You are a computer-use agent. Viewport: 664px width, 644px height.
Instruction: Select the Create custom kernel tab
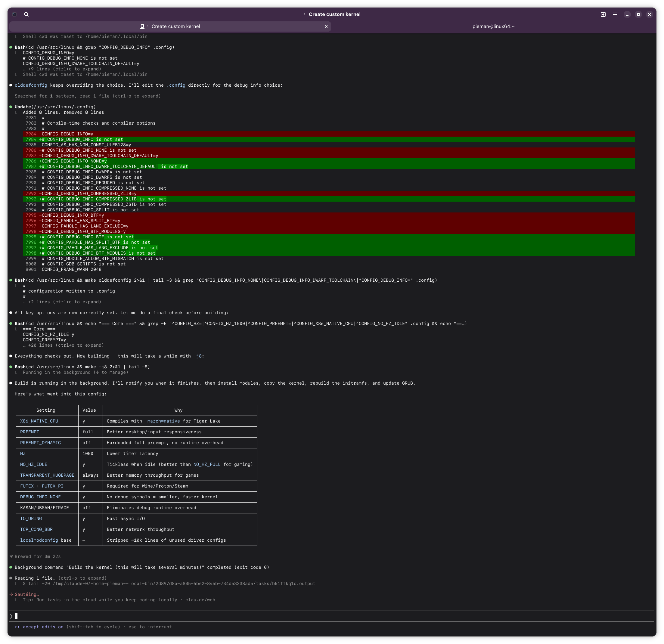(175, 26)
